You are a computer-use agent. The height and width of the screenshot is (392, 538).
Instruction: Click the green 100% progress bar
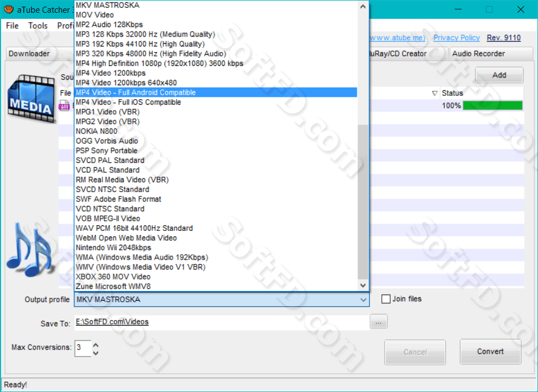(x=493, y=105)
